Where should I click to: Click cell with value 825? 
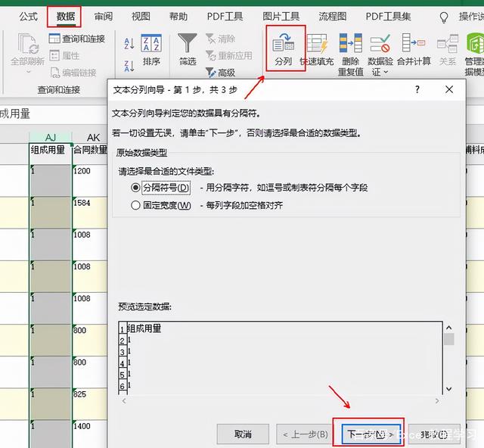pyautogui.click(x=90, y=403)
